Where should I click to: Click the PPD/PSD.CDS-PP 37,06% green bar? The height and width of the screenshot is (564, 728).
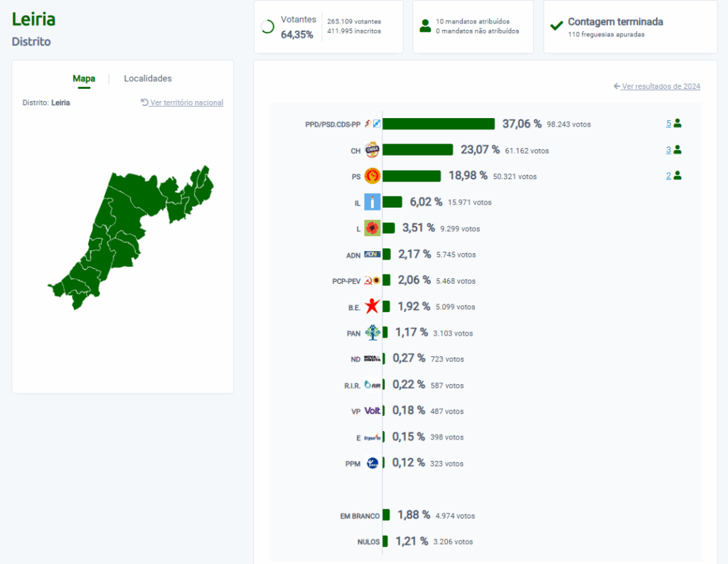tap(439, 124)
